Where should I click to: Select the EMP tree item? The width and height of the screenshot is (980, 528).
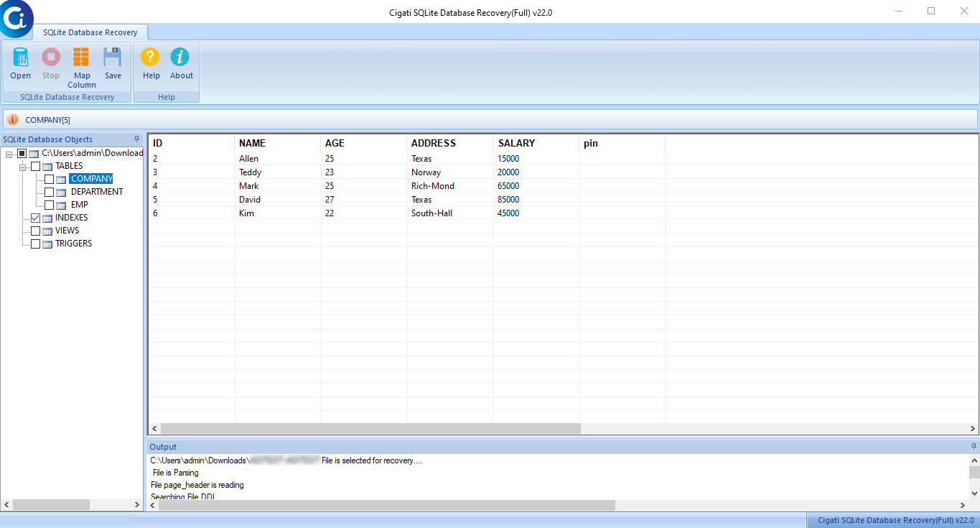pos(79,205)
